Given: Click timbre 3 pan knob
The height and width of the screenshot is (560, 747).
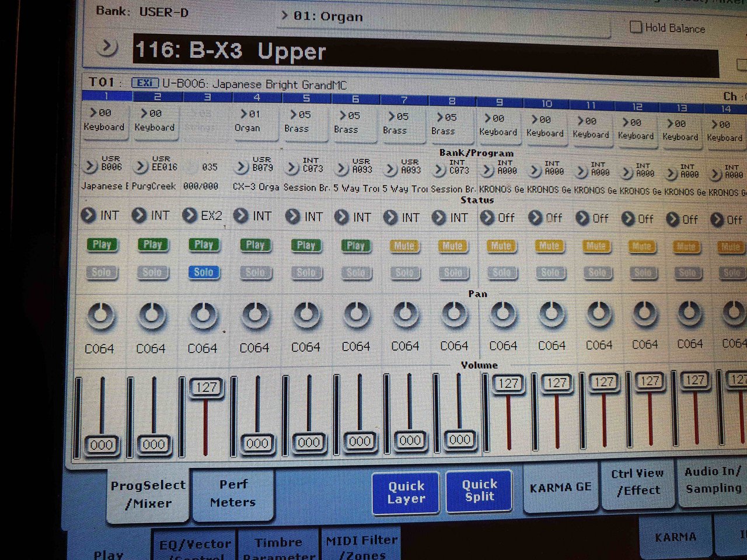Looking at the screenshot, I should (203, 316).
